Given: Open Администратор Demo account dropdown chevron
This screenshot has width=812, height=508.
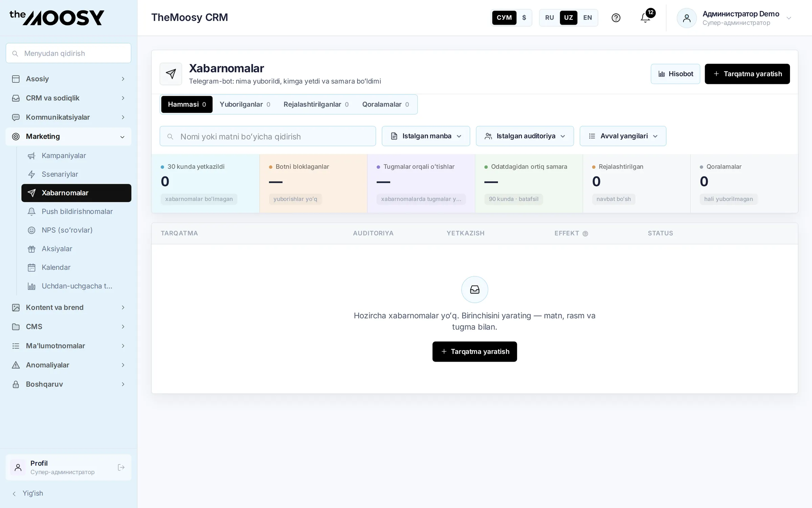Looking at the screenshot, I should (789, 18).
